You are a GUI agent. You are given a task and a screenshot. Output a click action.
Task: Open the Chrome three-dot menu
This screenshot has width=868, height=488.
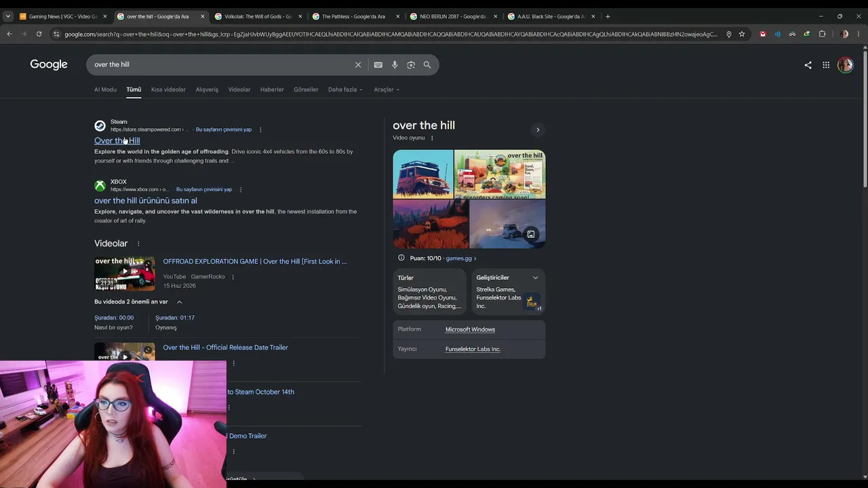pos(859,34)
